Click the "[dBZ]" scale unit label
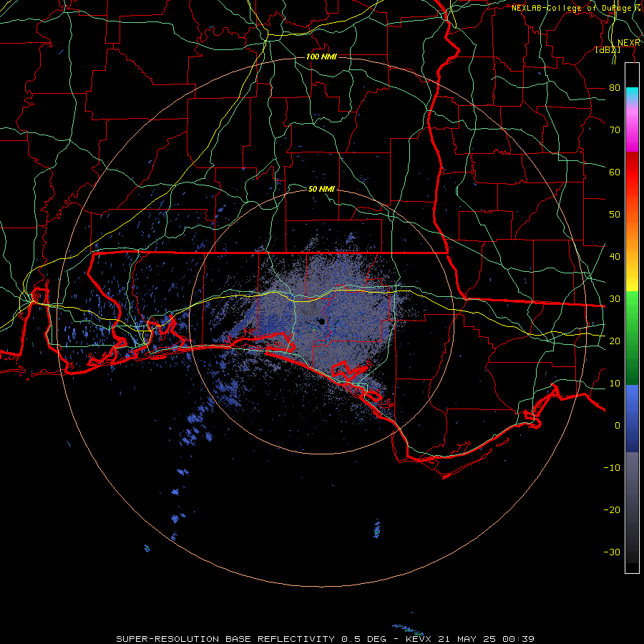 [x=608, y=50]
